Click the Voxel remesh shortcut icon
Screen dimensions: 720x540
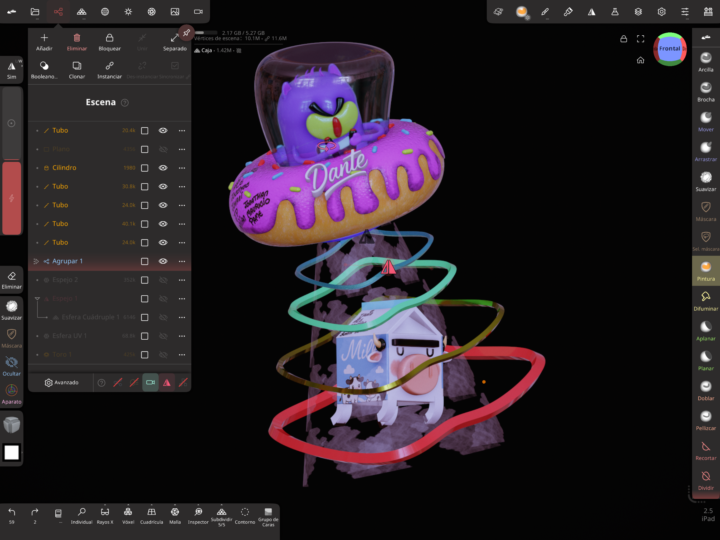pos(128,516)
